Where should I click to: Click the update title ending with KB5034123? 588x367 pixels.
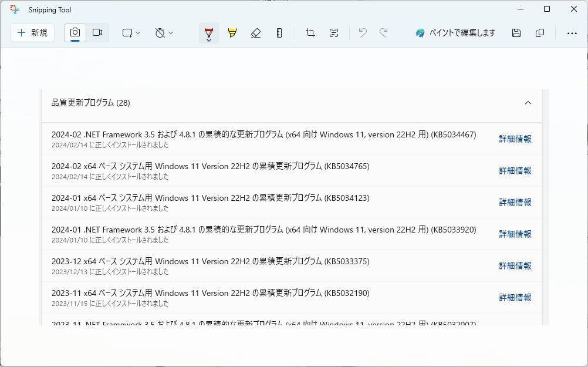click(x=210, y=198)
